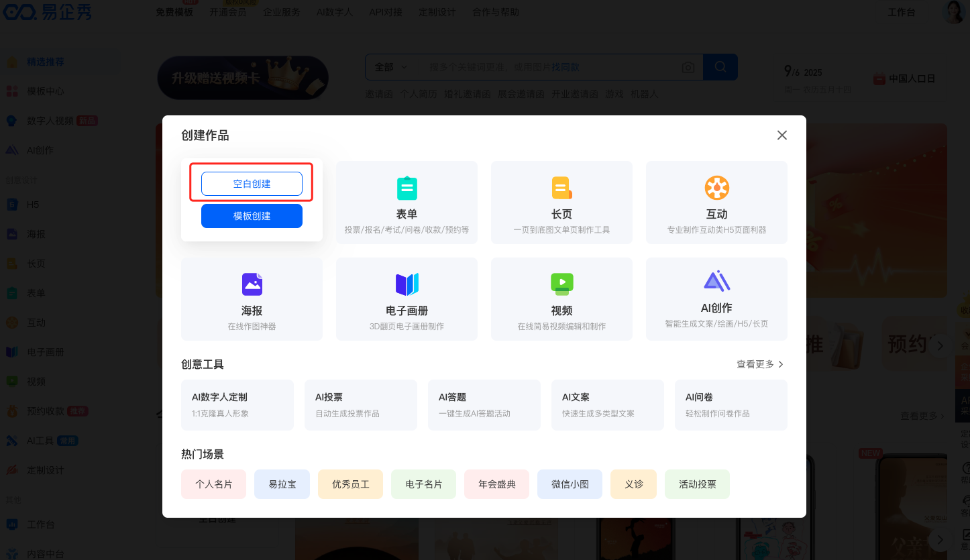Open the 长页 long page icon
Screen dimensions: 970x560
point(561,188)
